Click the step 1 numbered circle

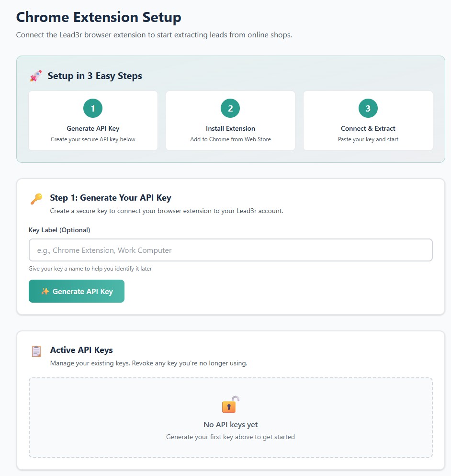[x=93, y=108]
